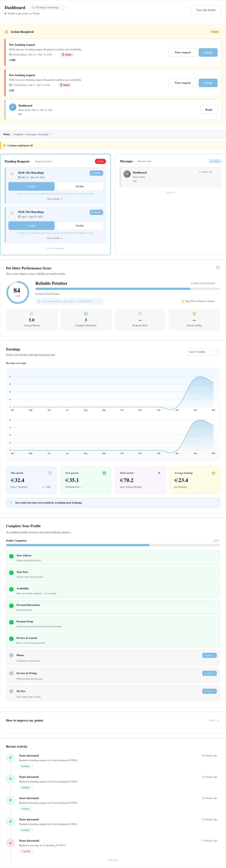View details of the Apr 9 pending request
Screen dimensions: 226x868
tap(55, 238)
